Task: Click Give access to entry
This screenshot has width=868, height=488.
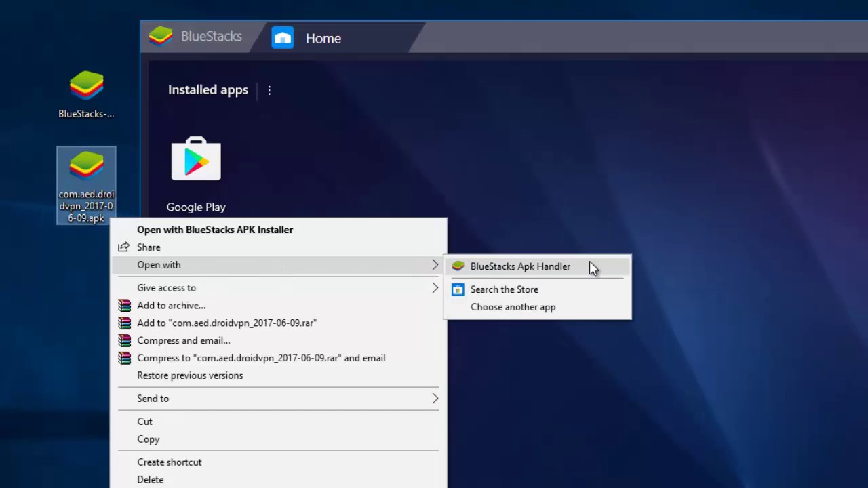Action: coord(278,288)
